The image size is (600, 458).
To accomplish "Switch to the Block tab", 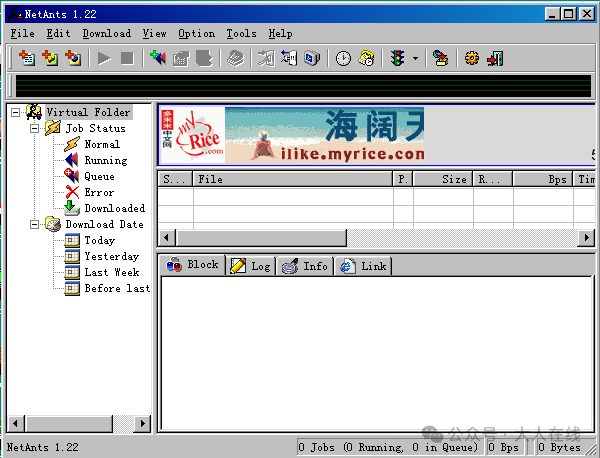I will [x=192, y=264].
